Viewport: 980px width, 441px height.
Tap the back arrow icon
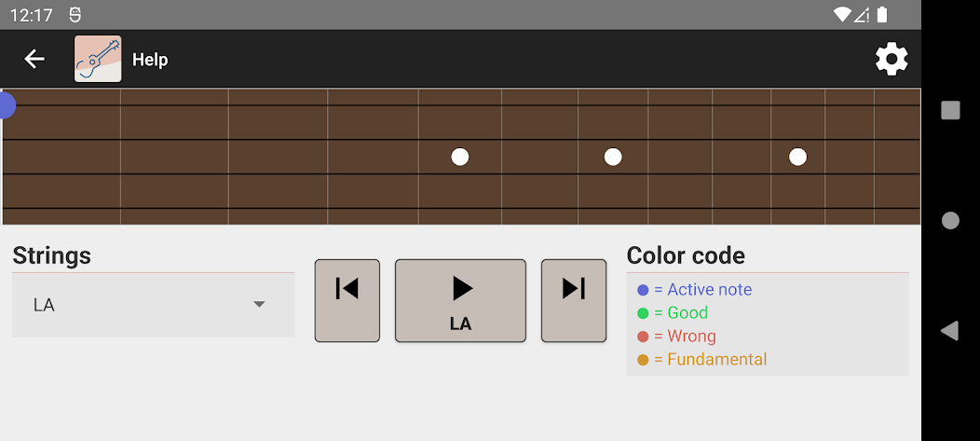[34, 59]
